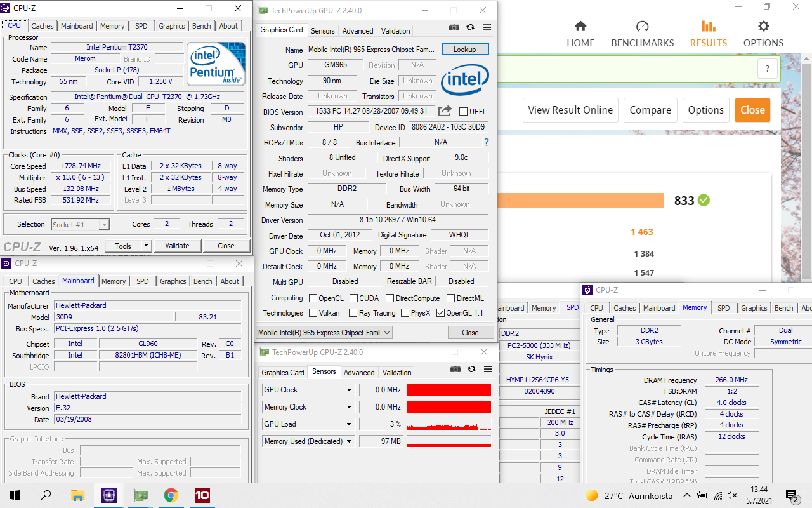
Task: Open hamburger menu in GPU-Z Graphics Card window
Action: 487,27
